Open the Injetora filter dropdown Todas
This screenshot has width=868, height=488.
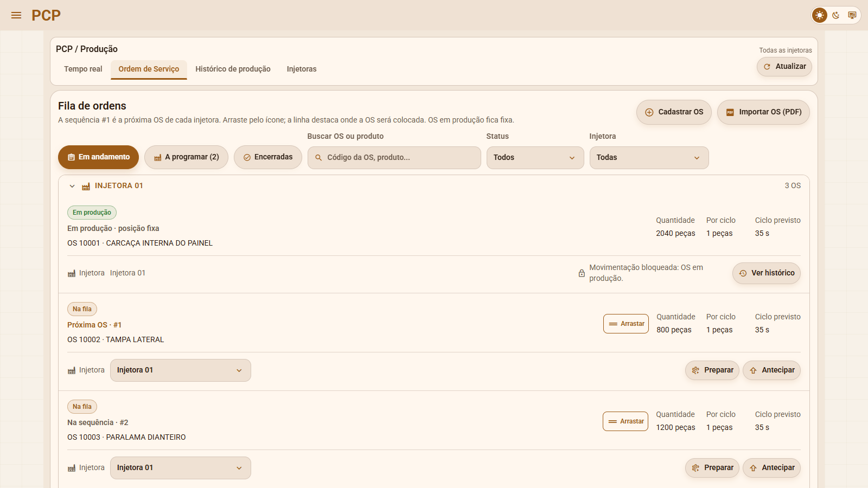(649, 158)
